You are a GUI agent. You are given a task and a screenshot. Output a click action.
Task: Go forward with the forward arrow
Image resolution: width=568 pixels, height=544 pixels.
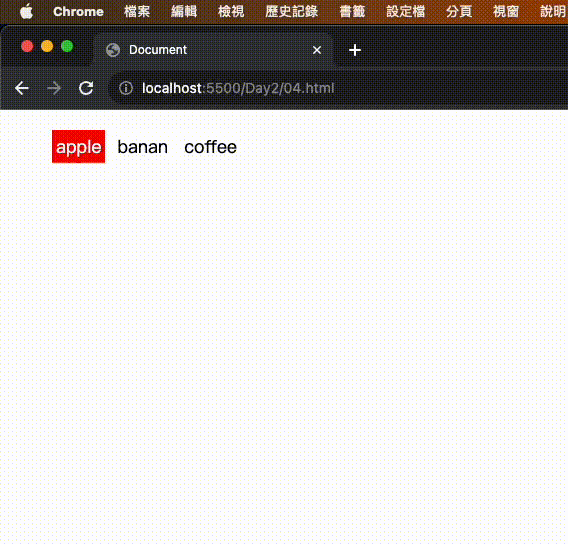(x=54, y=88)
